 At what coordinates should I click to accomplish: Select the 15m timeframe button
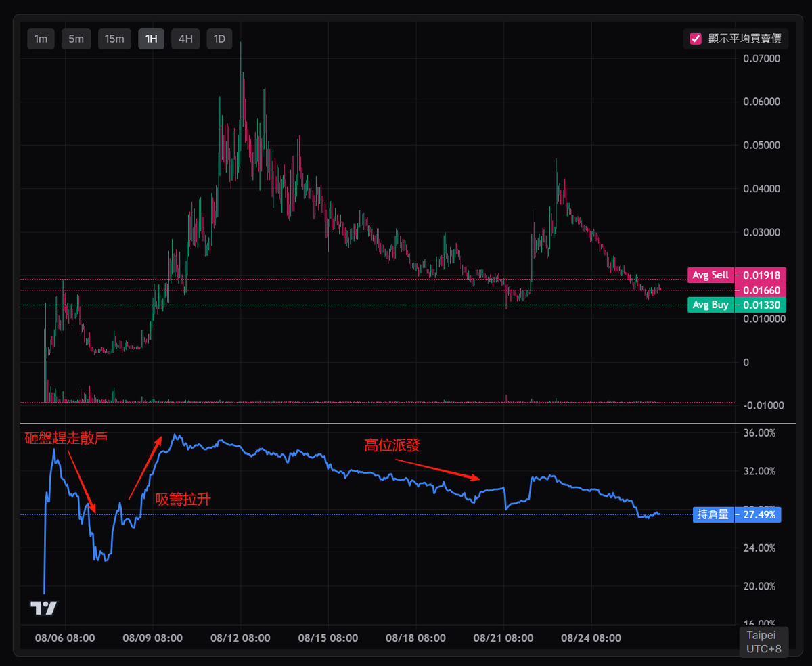click(x=114, y=39)
